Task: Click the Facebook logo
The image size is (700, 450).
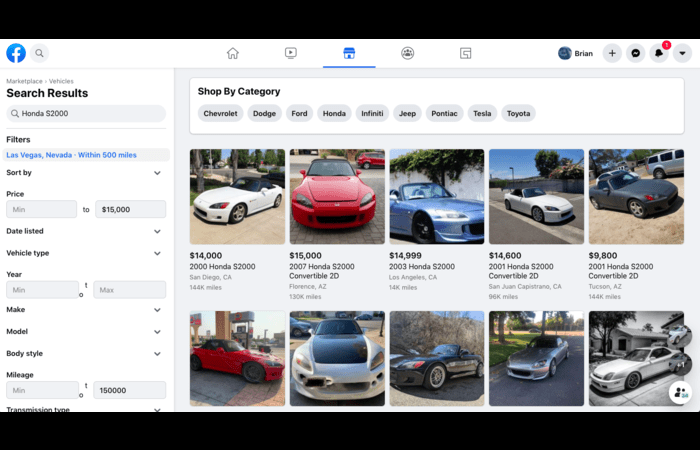Action: 16,53
